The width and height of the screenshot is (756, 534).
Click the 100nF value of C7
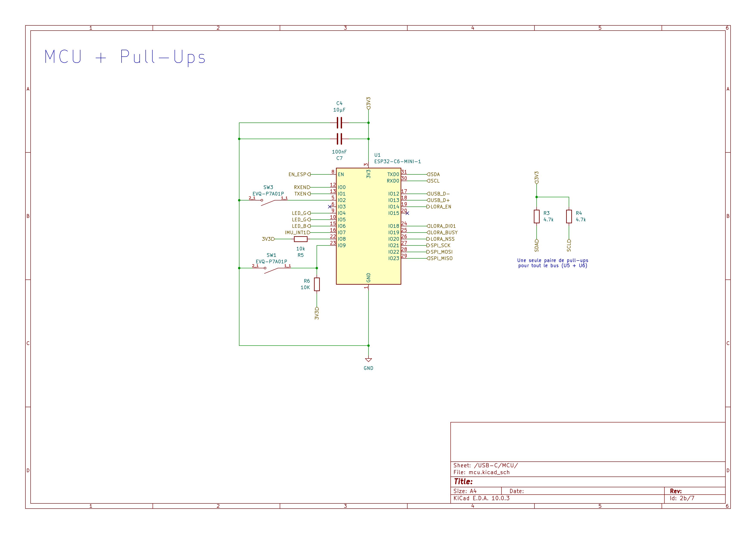point(339,152)
